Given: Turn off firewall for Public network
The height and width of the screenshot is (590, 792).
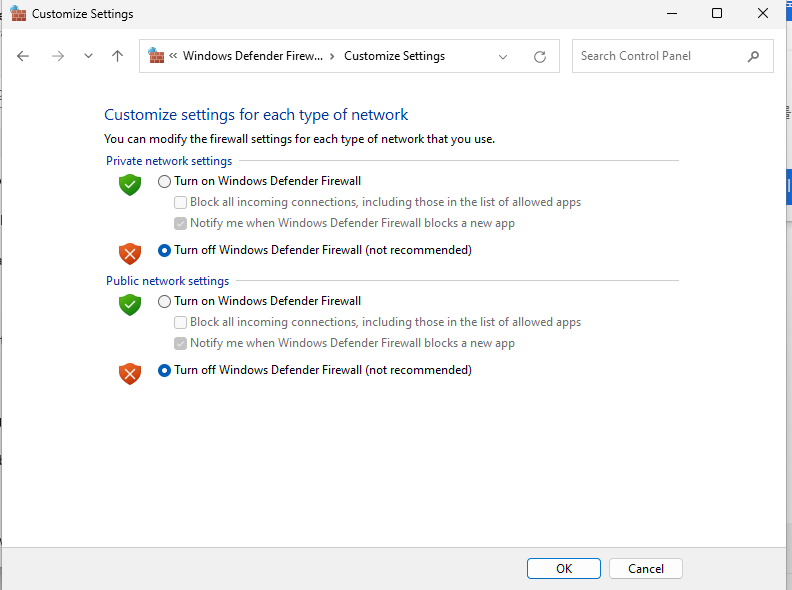Looking at the screenshot, I should click(164, 371).
